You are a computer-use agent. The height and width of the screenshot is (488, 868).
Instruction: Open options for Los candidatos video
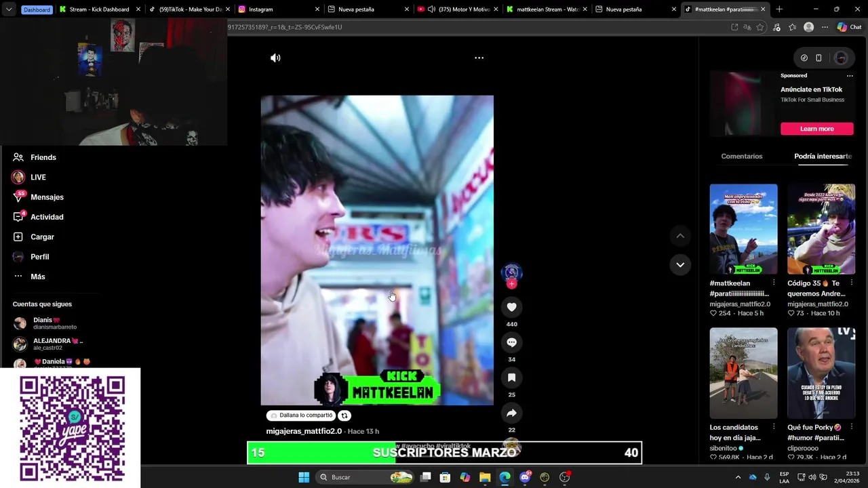[x=774, y=427]
